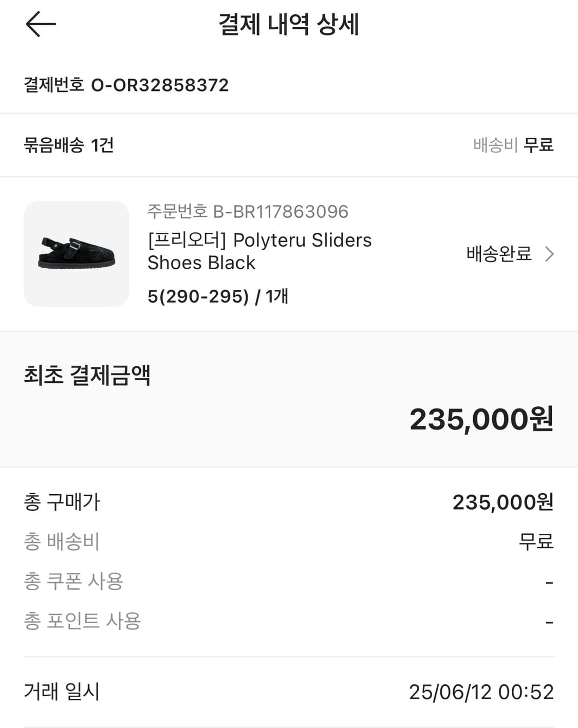Click the 235,000원 value beside 총 구매가
The image size is (578, 728).
pyautogui.click(x=502, y=502)
